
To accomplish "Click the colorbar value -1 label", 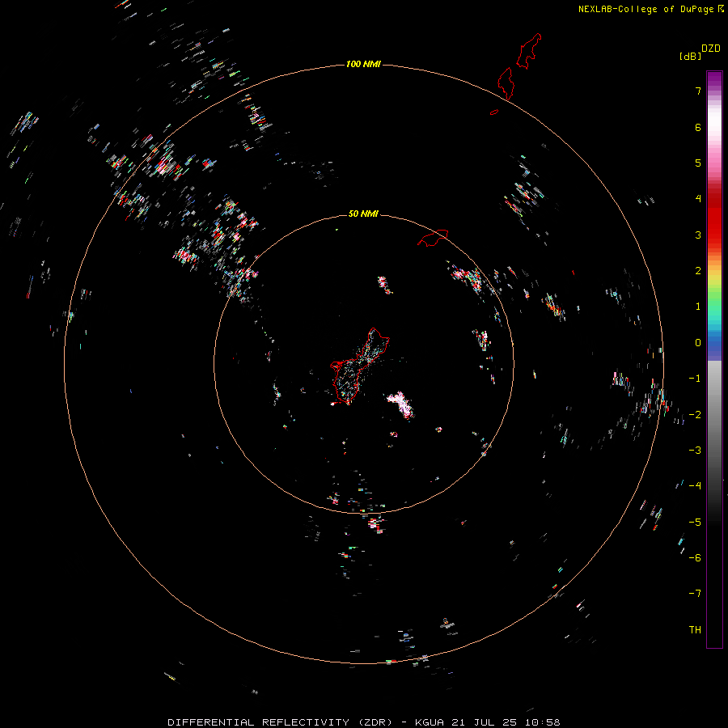I will [x=695, y=379].
